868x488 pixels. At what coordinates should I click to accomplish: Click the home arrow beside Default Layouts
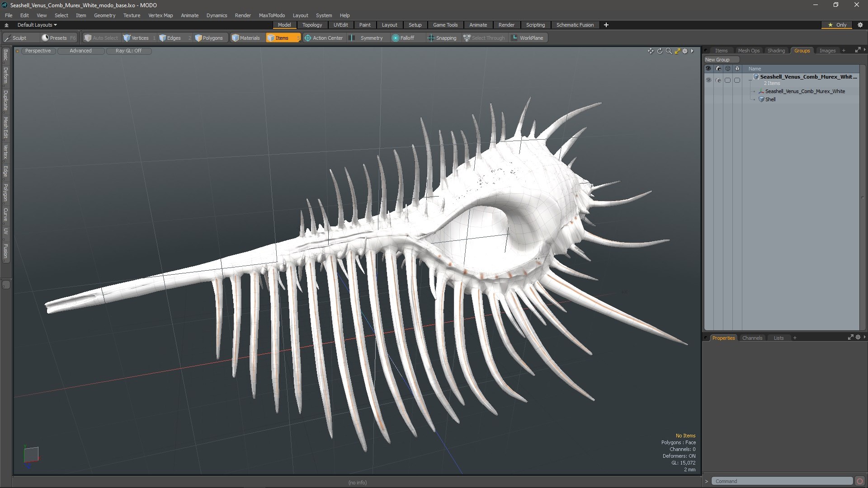coord(6,25)
